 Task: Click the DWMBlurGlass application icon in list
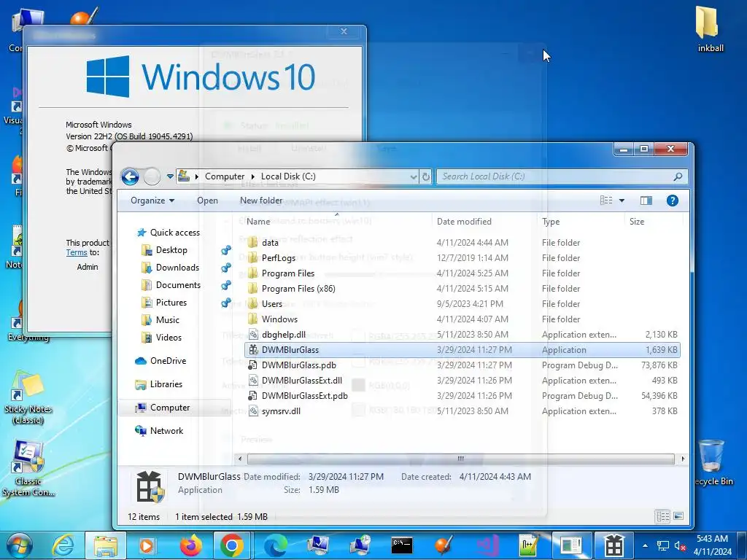point(253,349)
